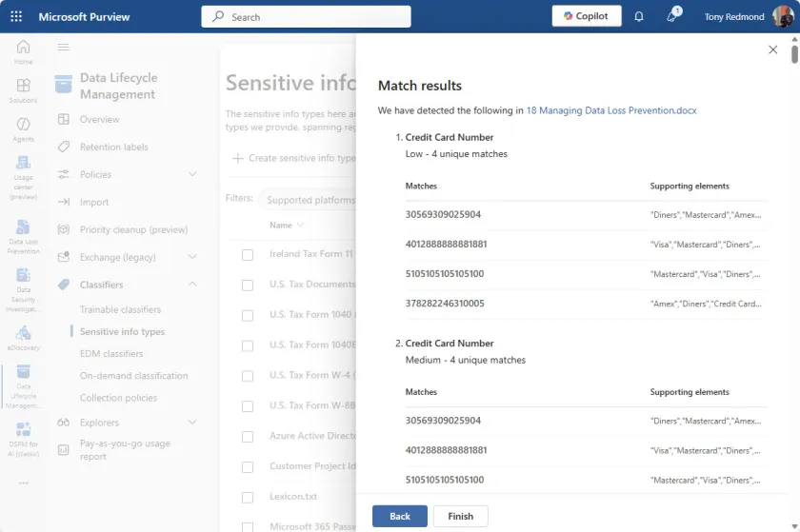Expand the Policies navigation section
Viewport: 800px width, 532px height.
[x=192, y=174]
